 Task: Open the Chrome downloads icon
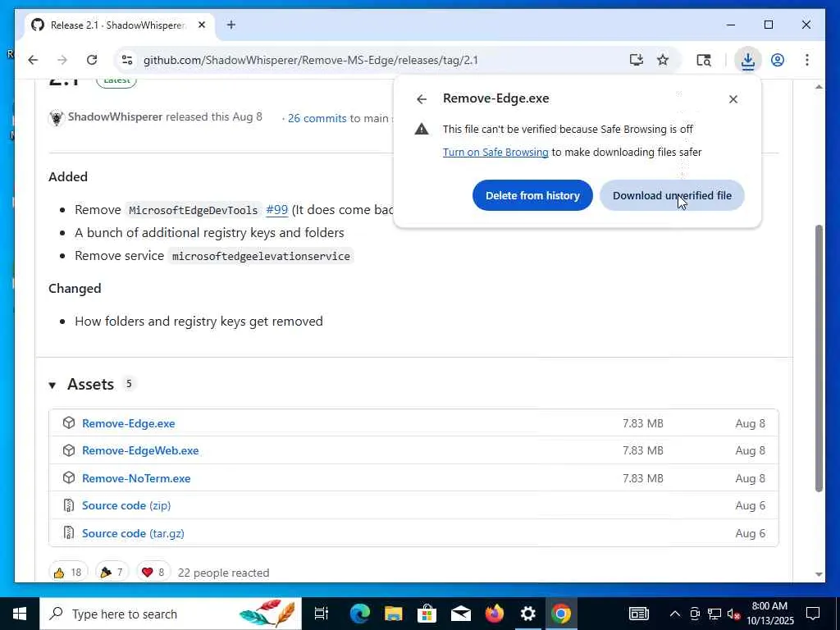click(x=748, y=60)
